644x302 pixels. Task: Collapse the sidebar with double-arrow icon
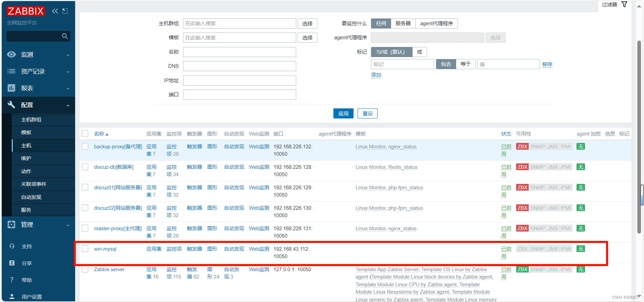tap(55, 11)
